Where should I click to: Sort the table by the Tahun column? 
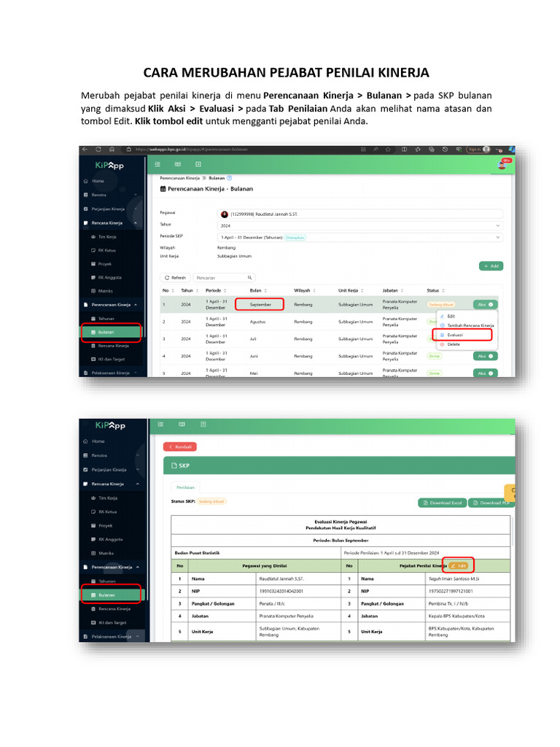pos(190,290)
